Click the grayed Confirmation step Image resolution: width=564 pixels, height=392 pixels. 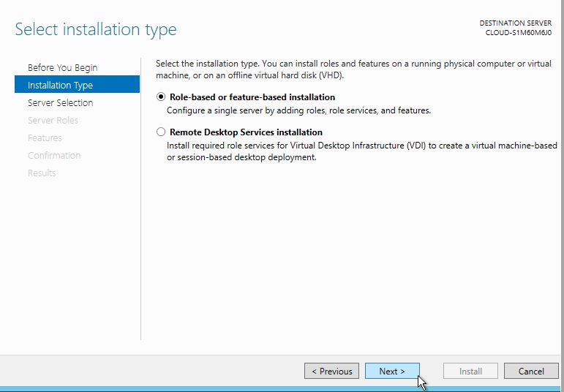[x=54, y=155]
